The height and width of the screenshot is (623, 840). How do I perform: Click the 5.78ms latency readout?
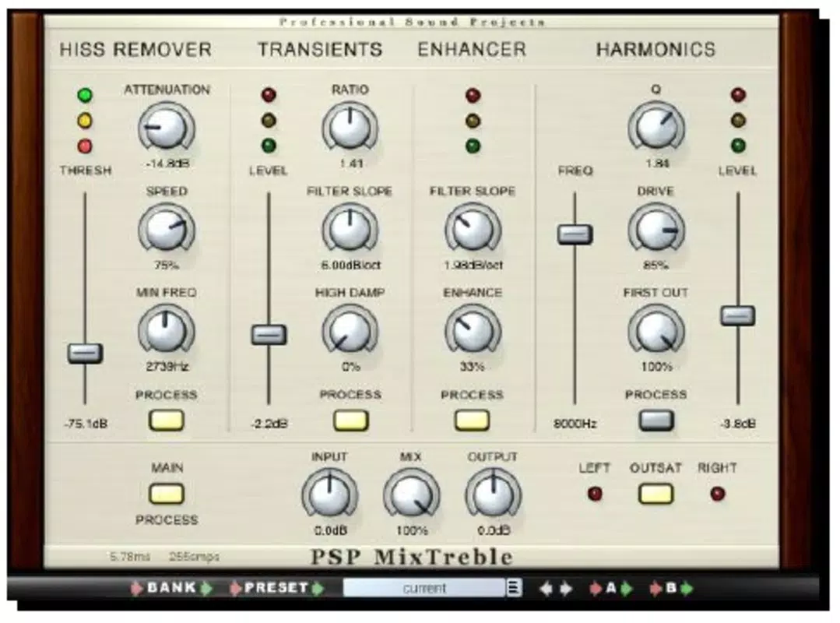130,557
